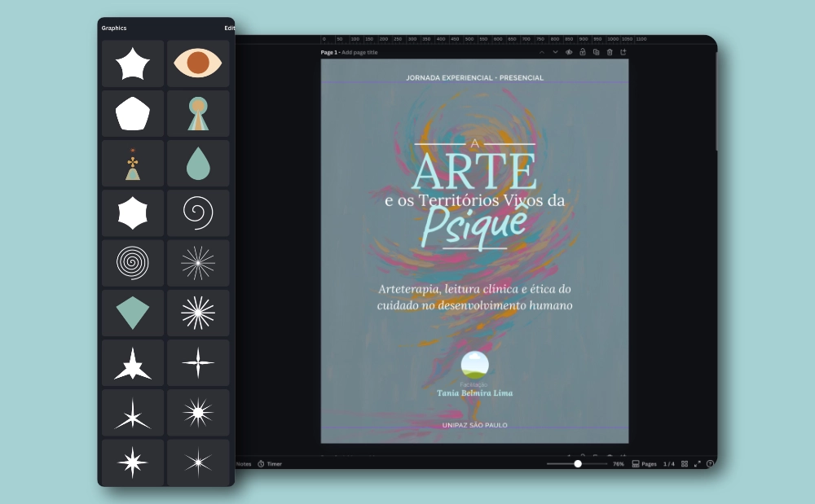Click Edit in the Graphics panel header
The width and height of the screenshot is (815, 504).
(229, 28)
